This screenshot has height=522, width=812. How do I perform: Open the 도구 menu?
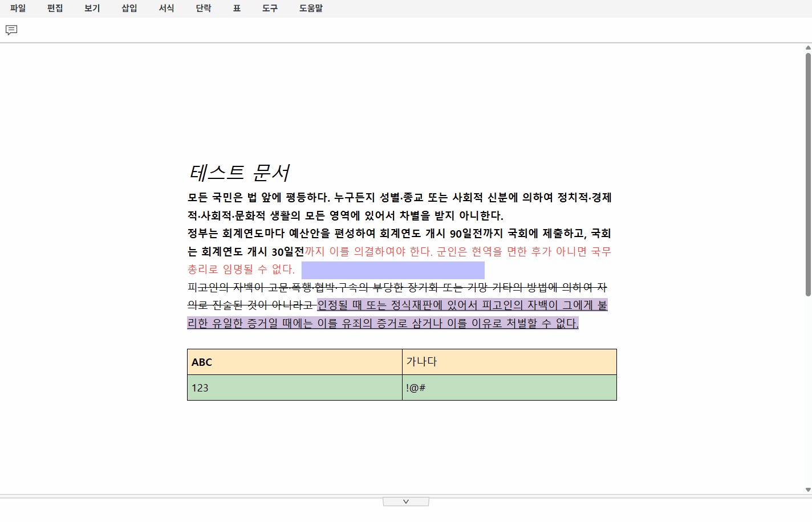tap(270, 9)
